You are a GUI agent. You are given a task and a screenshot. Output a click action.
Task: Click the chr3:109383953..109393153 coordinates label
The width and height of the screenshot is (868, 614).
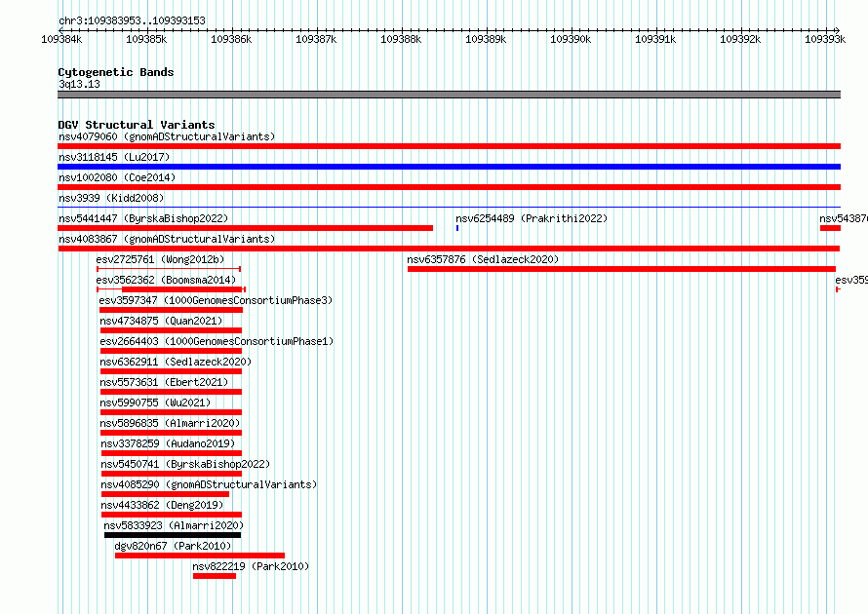133,20
